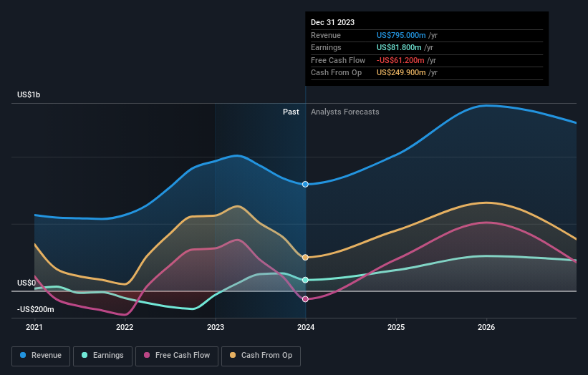This screenshot has width=588, height=375.
Task: Click the -US$200m y-axis label
Action: tap(36, 309)
